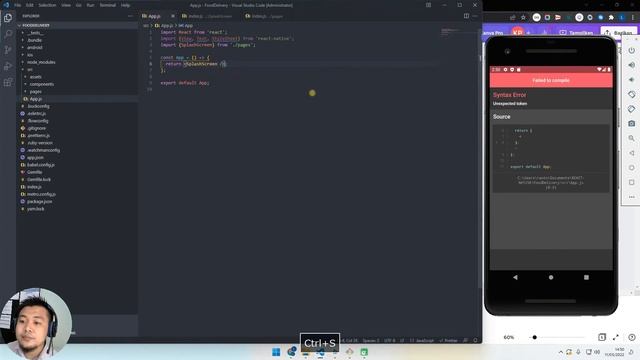Image resolution: width=640 pixels, height=360 pixels.
Task: Expand the pages folder
Action: pos(36,91)
